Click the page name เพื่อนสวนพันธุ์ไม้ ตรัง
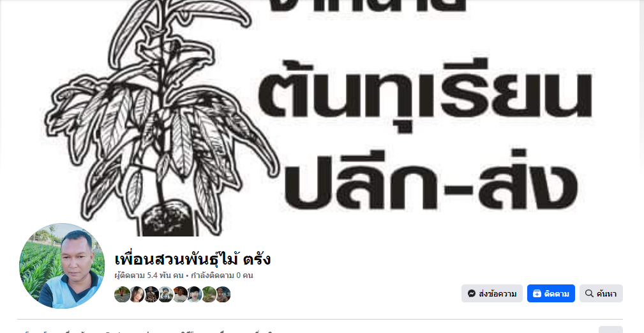 tap(193, 259)
